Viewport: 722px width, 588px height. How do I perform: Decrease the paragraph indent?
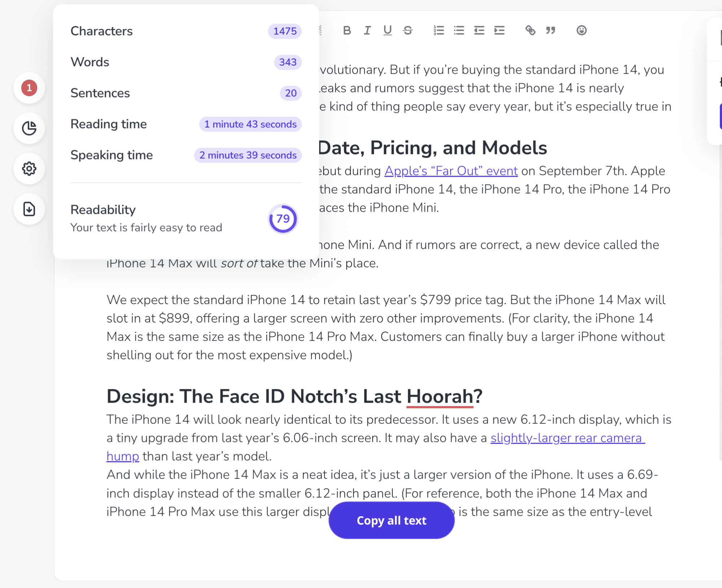coord(479,31)
